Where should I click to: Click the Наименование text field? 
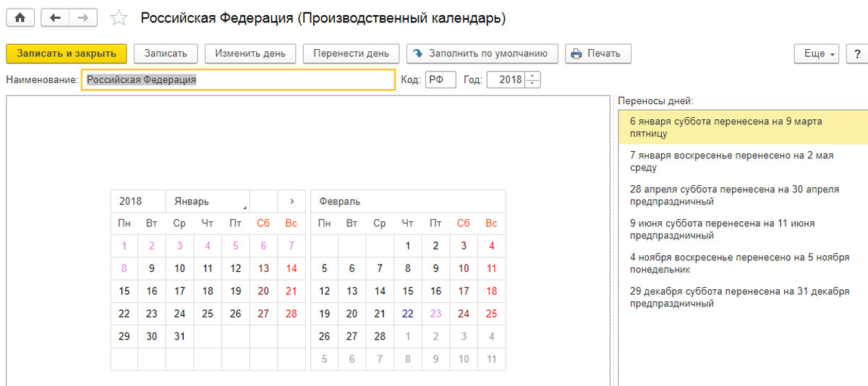click(238, 80)
